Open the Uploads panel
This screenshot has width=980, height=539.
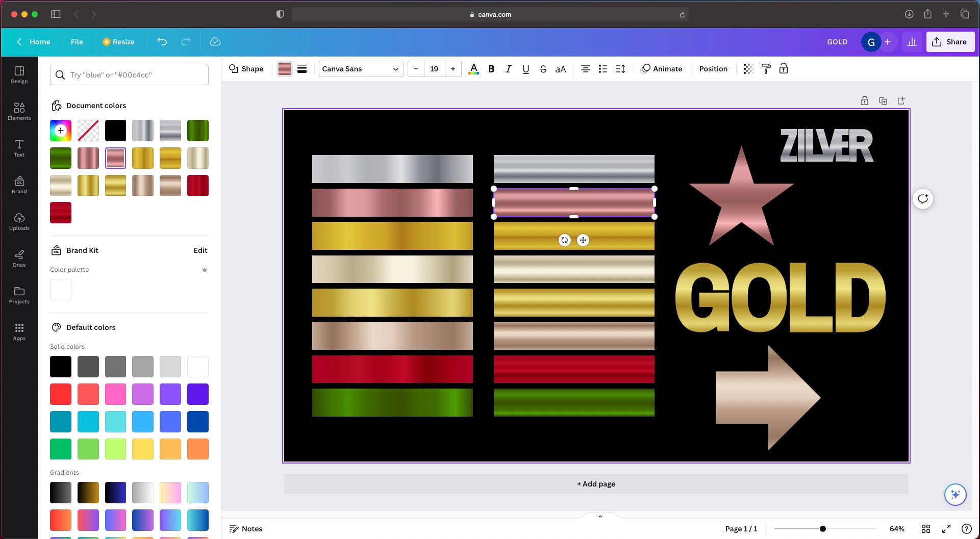(x=19, y=221)
